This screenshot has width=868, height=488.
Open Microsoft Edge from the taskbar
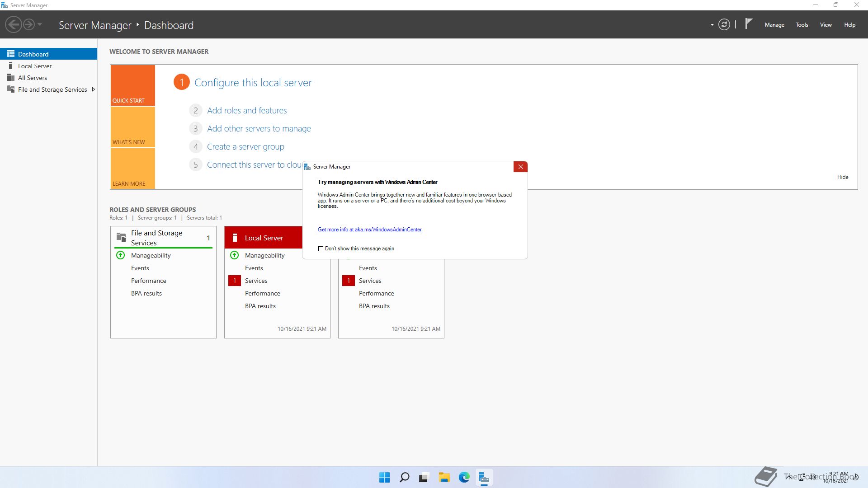click(464, 477)
